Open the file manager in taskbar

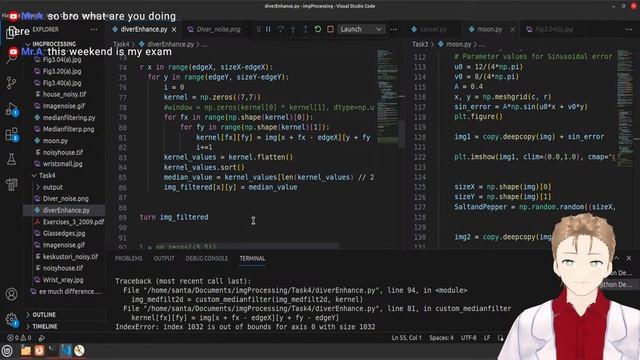coord(26,350)
